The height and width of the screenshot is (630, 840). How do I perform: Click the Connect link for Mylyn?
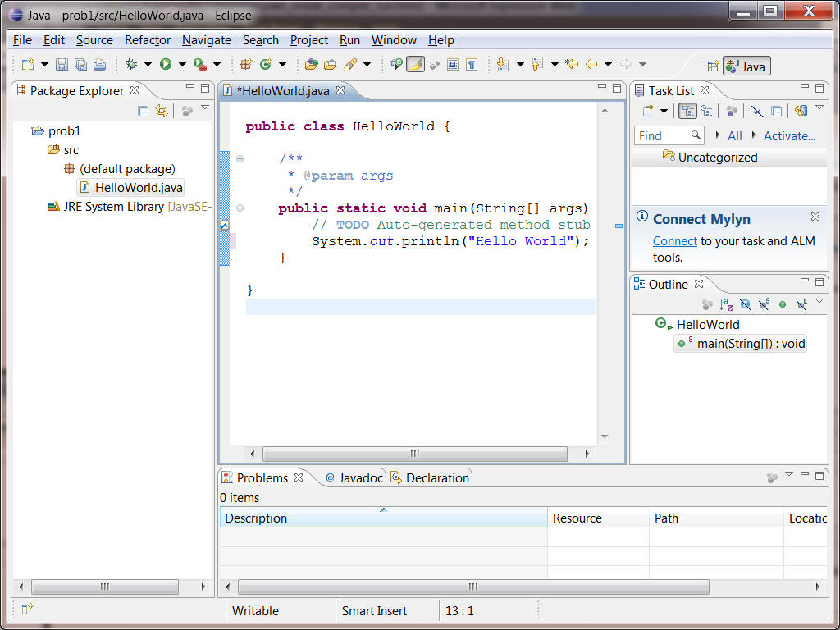click(x=674, y=241)
